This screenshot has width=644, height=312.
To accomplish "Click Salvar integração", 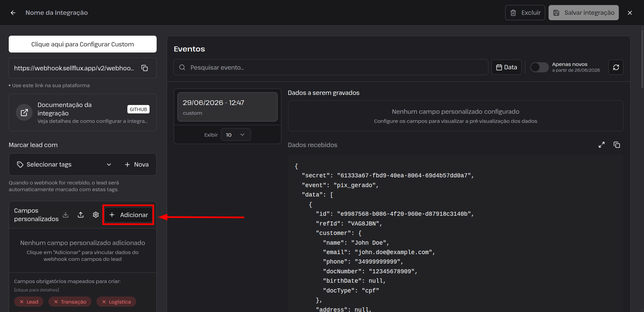I will pos(583,13).
